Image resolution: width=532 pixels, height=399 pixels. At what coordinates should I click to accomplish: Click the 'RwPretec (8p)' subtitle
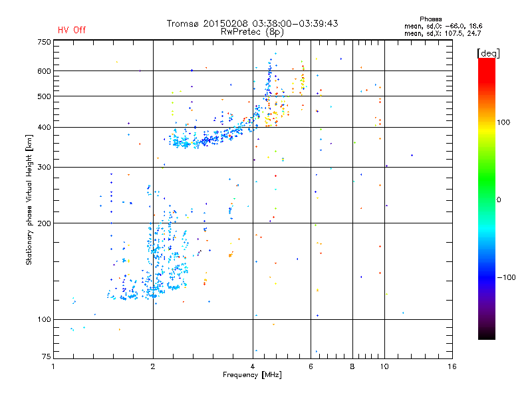(x=252, y=32)
